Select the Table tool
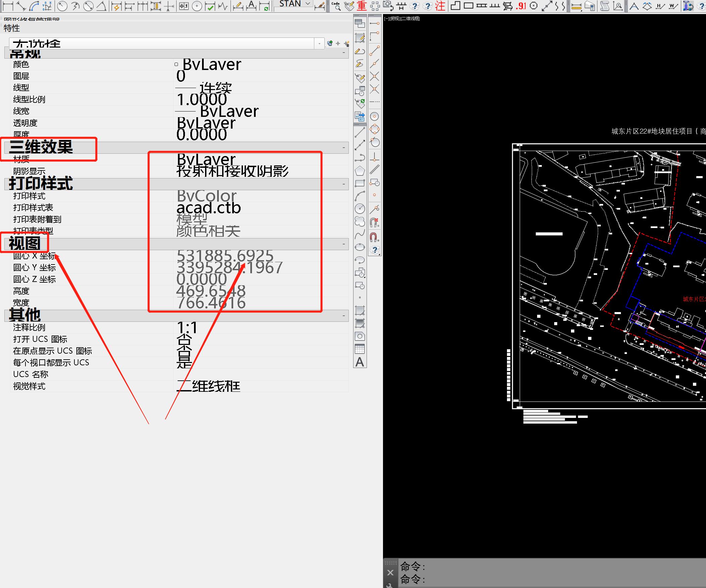 coord(360,349)
